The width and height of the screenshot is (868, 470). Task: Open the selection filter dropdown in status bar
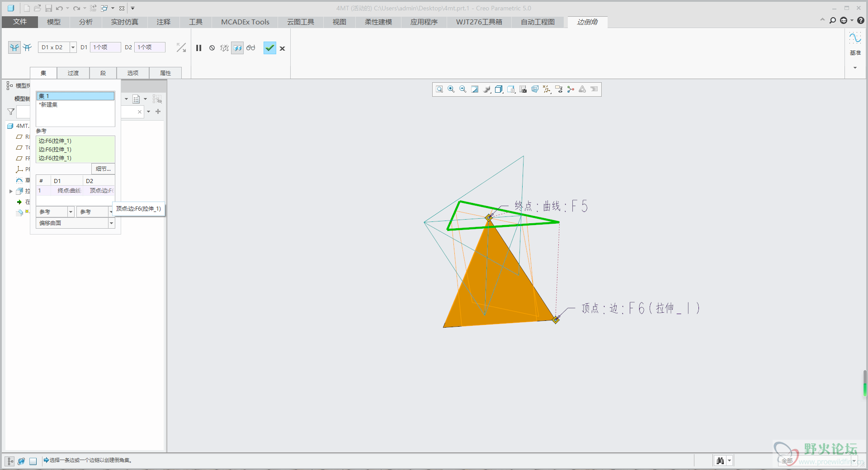click(x=854, y=461)
